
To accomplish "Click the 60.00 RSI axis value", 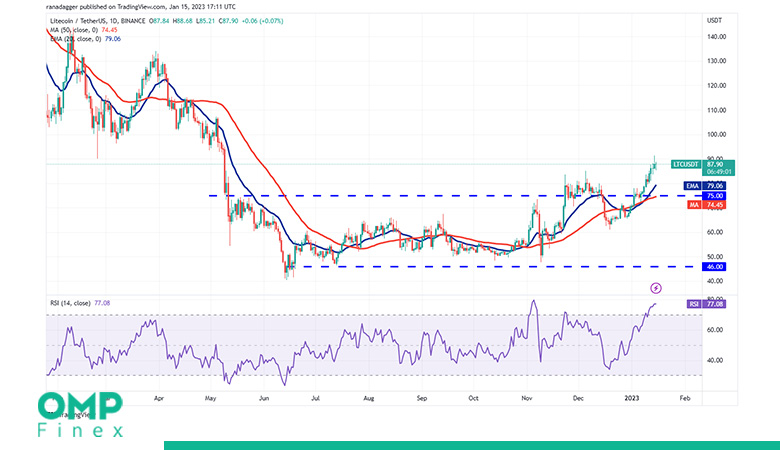I will point(714,330).
